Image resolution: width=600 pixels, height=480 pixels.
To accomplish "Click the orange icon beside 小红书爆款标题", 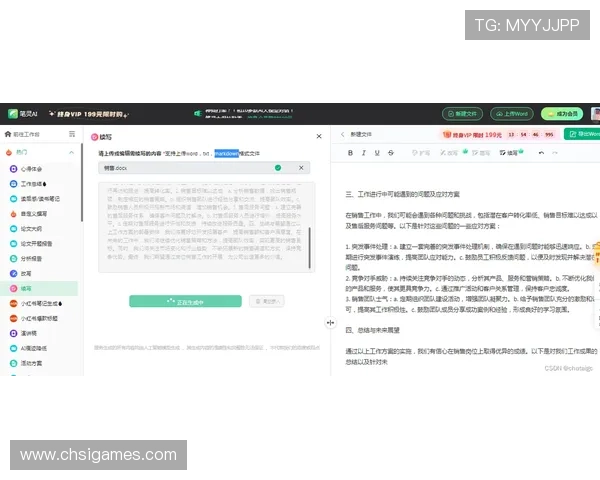I will [x=13, y=318].
